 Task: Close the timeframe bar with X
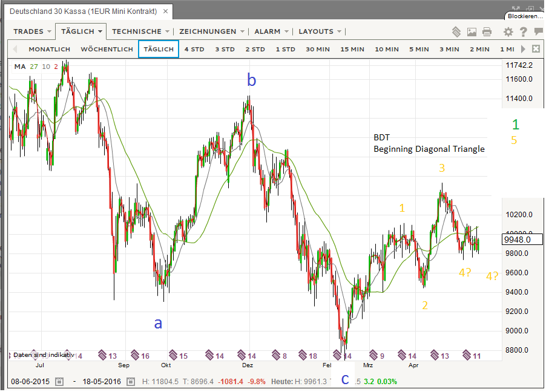(536, 49)
